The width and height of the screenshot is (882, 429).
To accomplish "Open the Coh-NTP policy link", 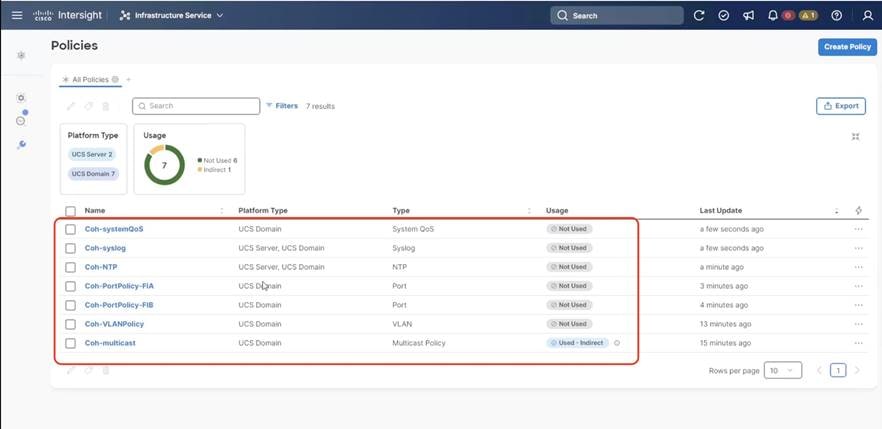I will [x=101, y=267].
